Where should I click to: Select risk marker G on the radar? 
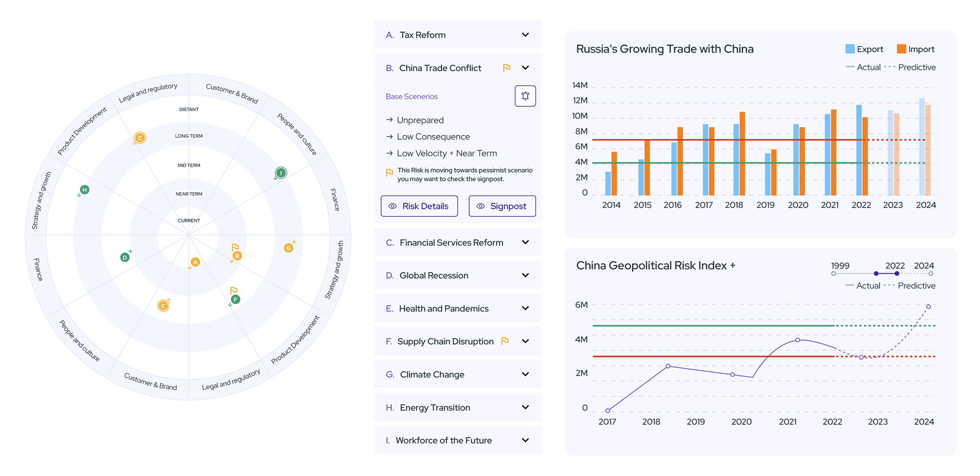point(288,248)
